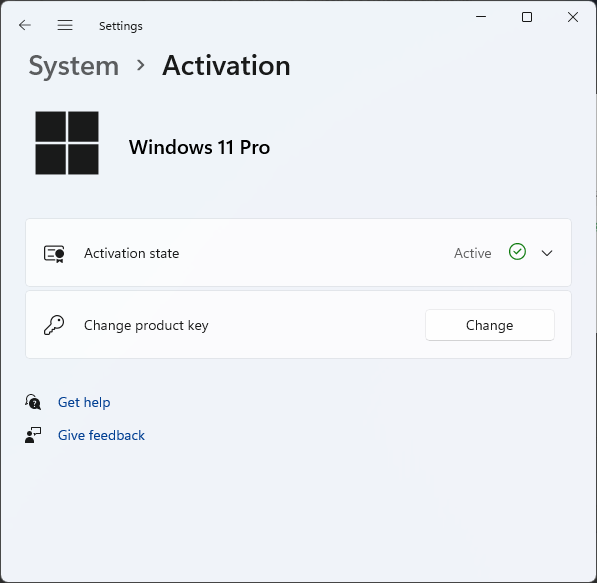Minimize the Settings window

tap(481, 17)
